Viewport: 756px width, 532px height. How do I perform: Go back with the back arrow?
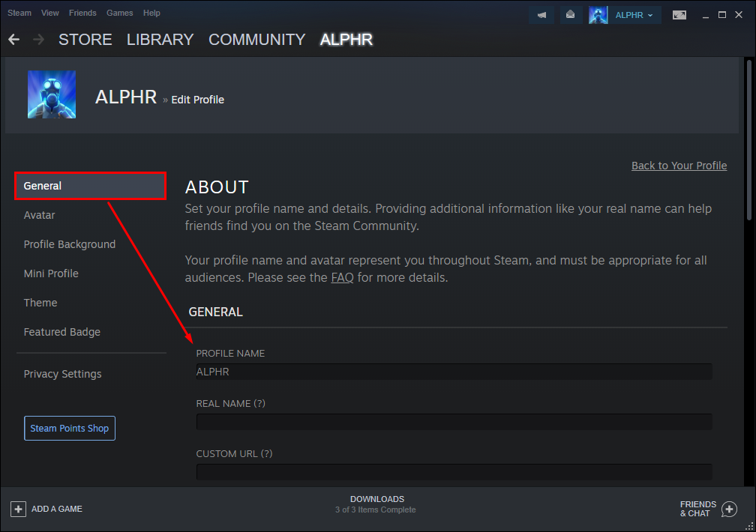[14, 40]
